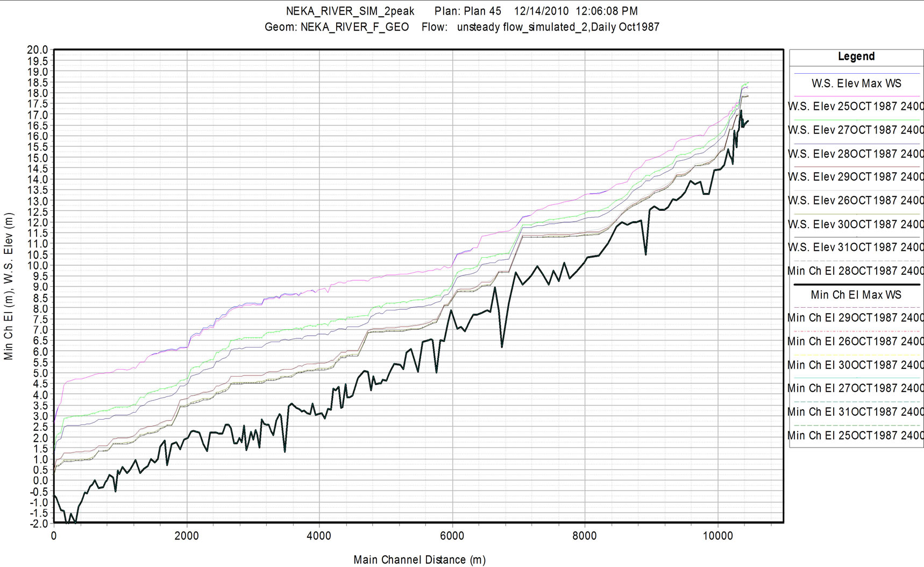Select 'W.S. Elev 29OCT1987 2400' legend entry
Image resolution: width=924 pixels, height=567 pixels.
[x=856, y=177]
